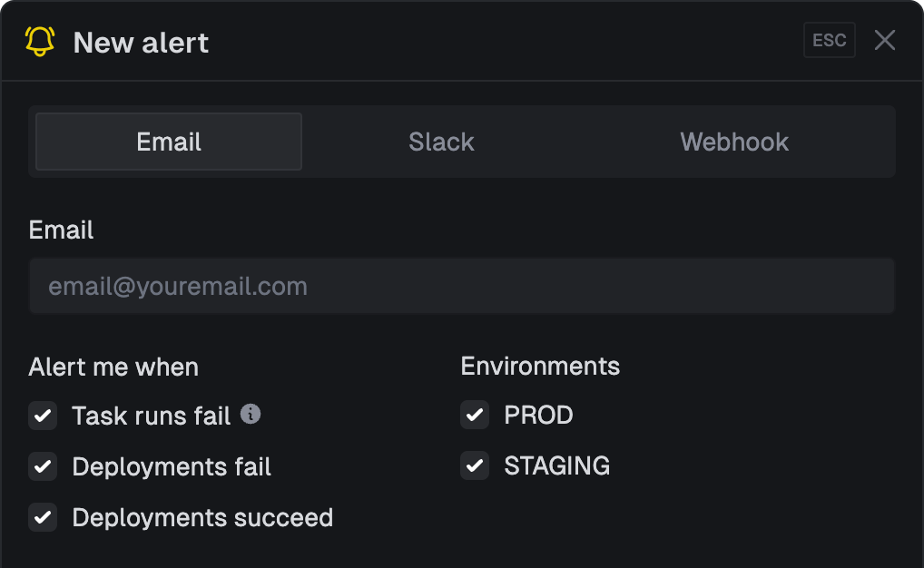924x568 pixels.
Task: Click the ESC shortcut button
Action: [x=829, y=41]
